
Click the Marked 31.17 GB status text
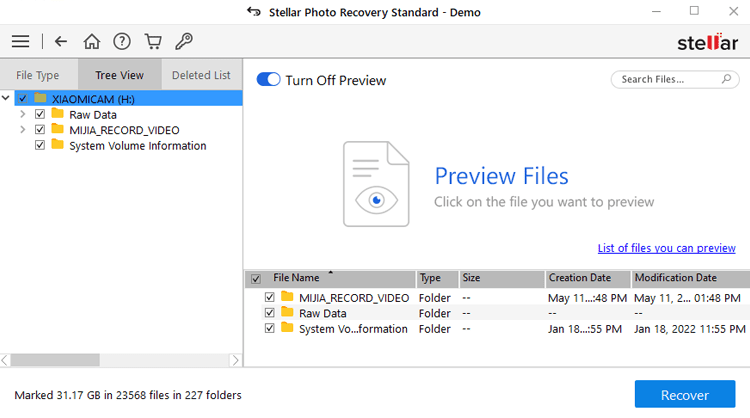pyautogui.click(x=128, y=395)
